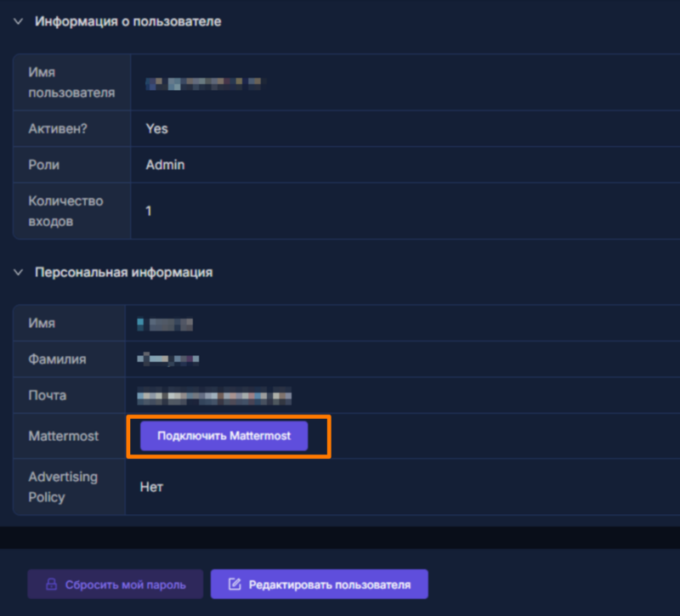680x616 pixels.
Task: Click the 'Имя' label in personal info
Action: pyautogui.click(x=42, y=323)
